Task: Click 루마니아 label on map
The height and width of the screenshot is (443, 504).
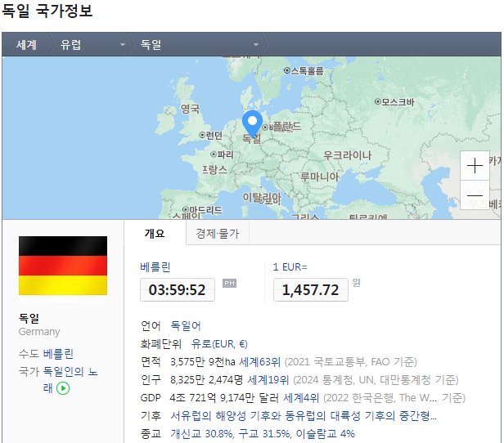Action: 319,177
